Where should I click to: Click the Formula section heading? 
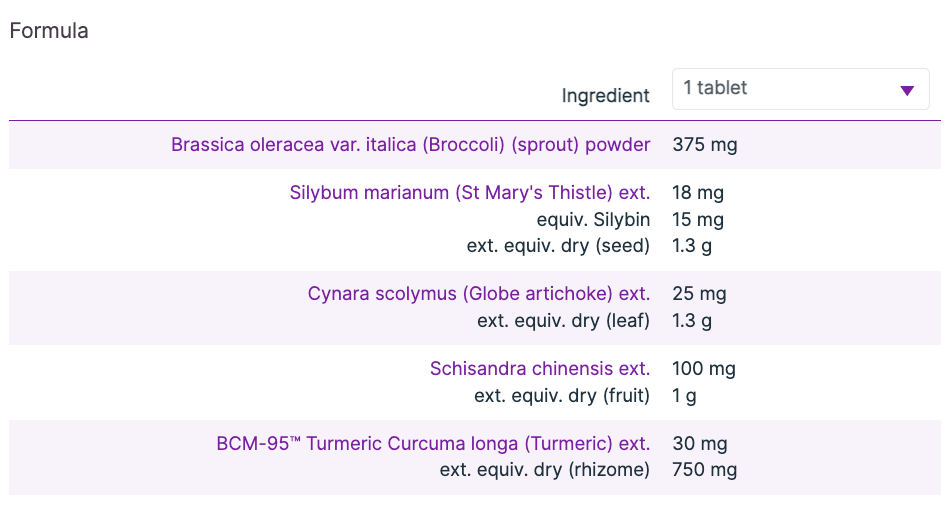pyautogui.click(x=49, y=31)
